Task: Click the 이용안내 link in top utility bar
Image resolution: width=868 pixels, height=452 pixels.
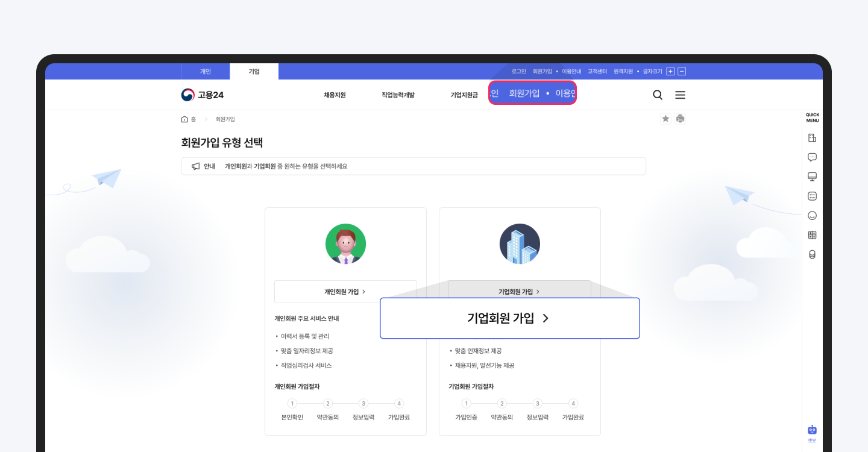Action: coord(571,71)
